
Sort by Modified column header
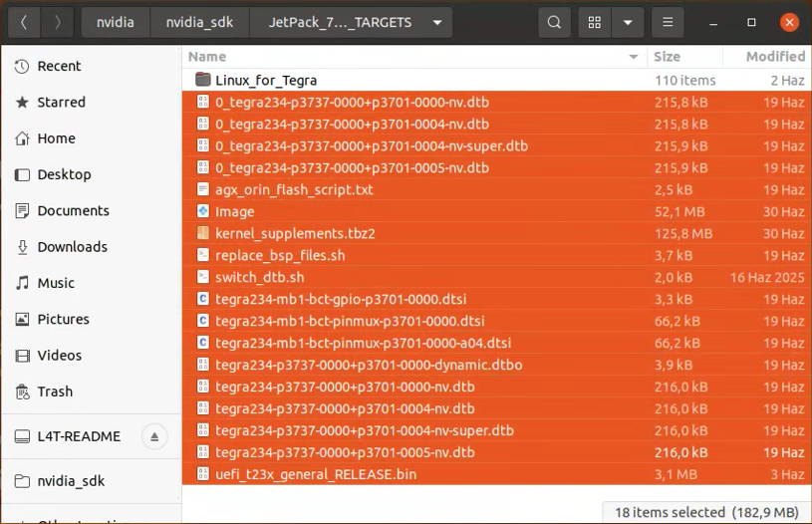[x=775, y=57]
